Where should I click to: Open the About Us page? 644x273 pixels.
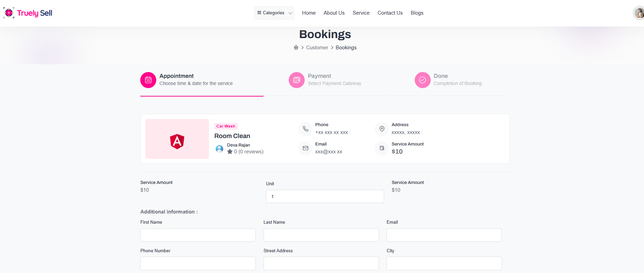point(334,13)
